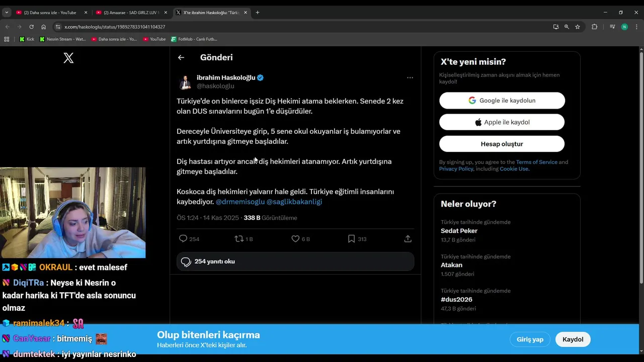Open site information icon in the address bar
644x362 pixels.
58,27
